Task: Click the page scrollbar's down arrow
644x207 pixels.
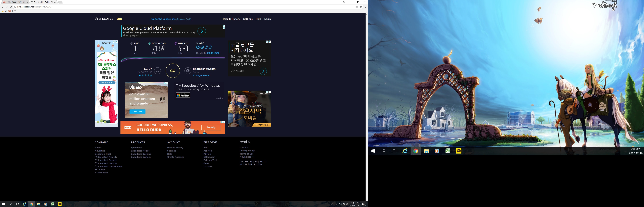Action: (367, 200)
